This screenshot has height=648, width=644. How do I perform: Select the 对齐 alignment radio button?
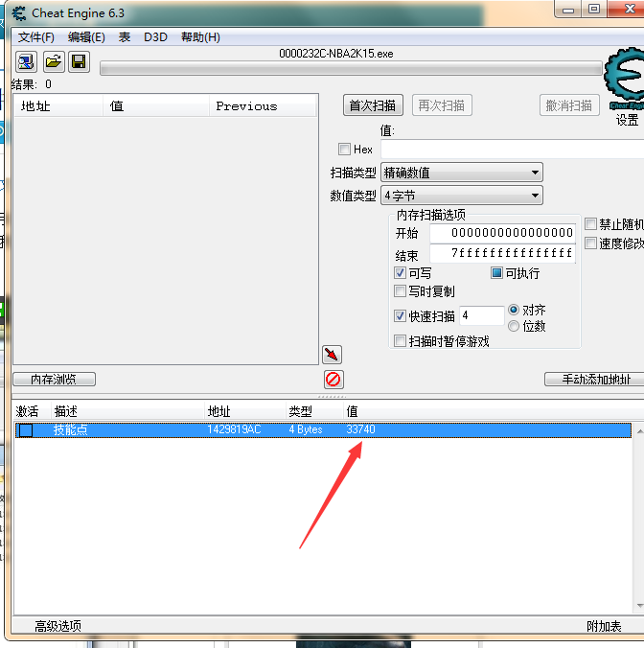click(x=514, y=310)
